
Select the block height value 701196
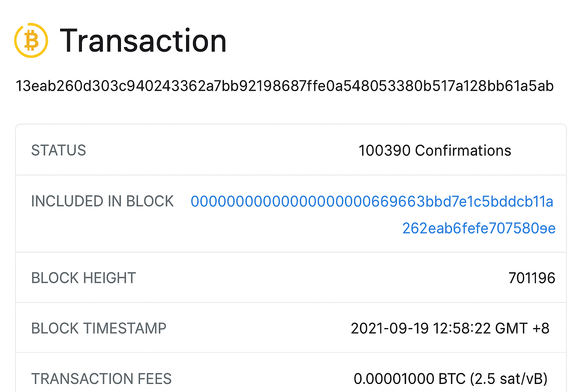531,278
